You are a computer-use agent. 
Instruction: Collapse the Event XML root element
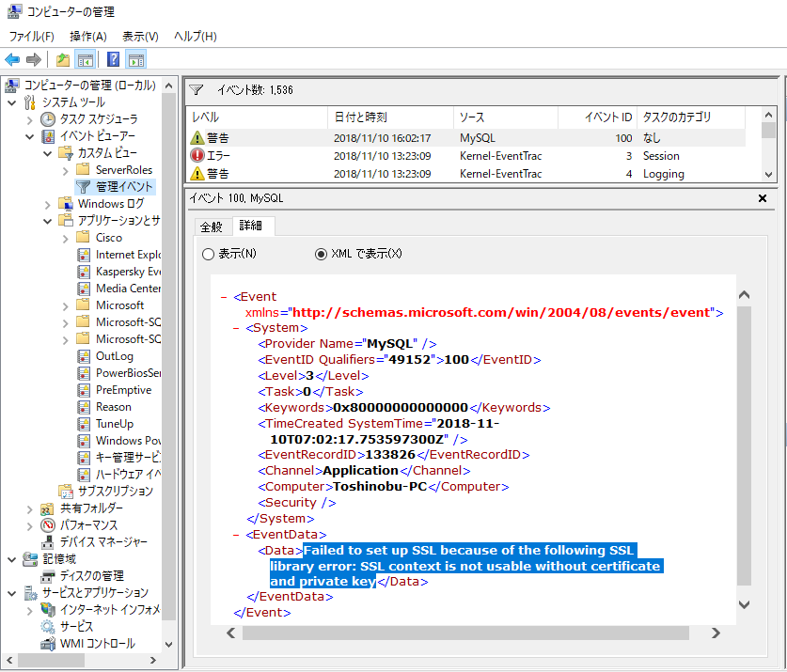224,297
